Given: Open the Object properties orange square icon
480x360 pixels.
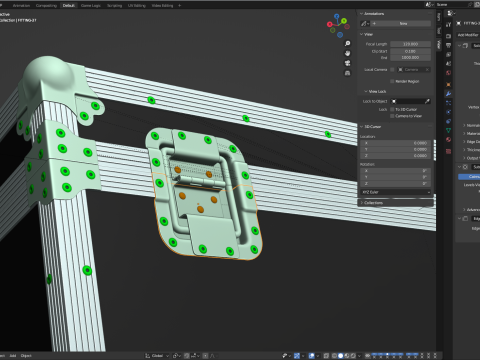Looking at the screenshot, I should 449,85.
